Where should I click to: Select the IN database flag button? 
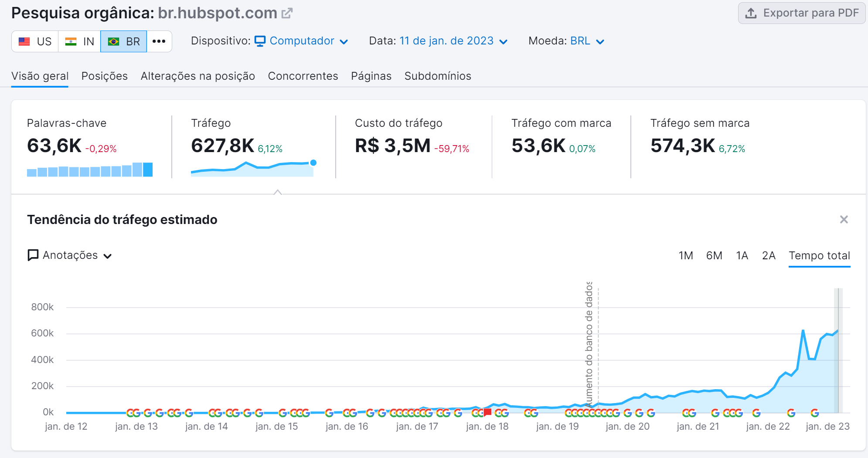(79, 41)
